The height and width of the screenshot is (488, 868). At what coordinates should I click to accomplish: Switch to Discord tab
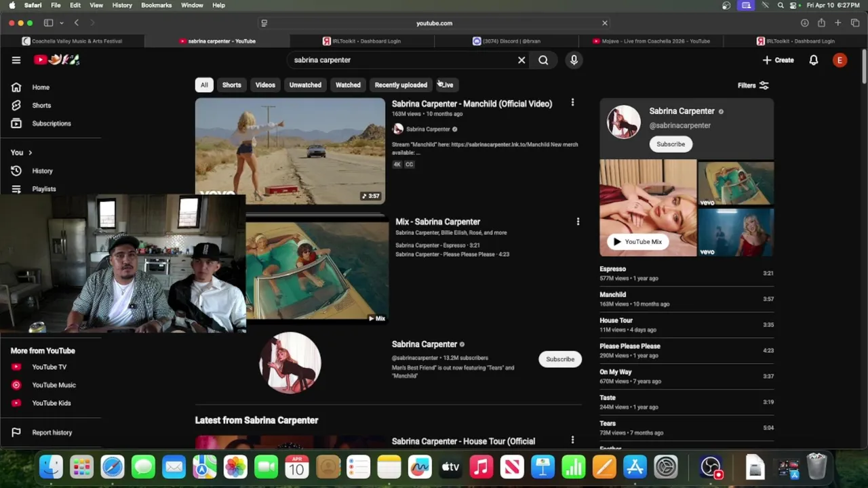coord(507,41)
